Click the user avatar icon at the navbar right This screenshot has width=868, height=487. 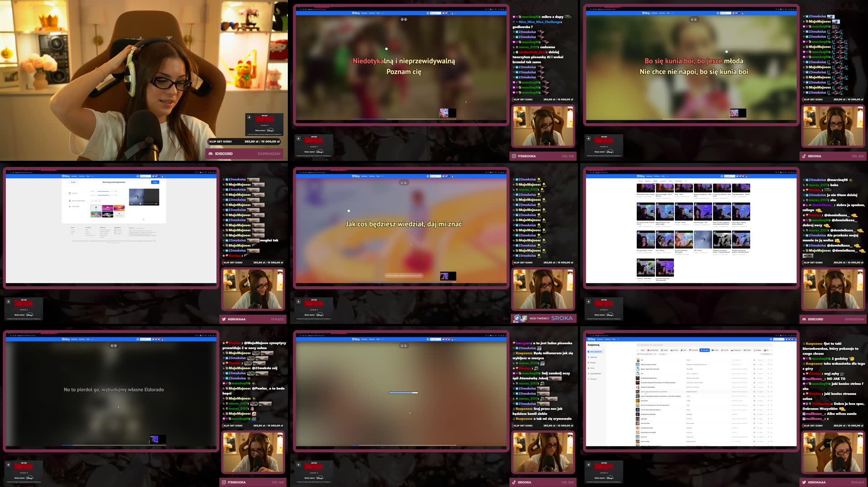[796, 339]
